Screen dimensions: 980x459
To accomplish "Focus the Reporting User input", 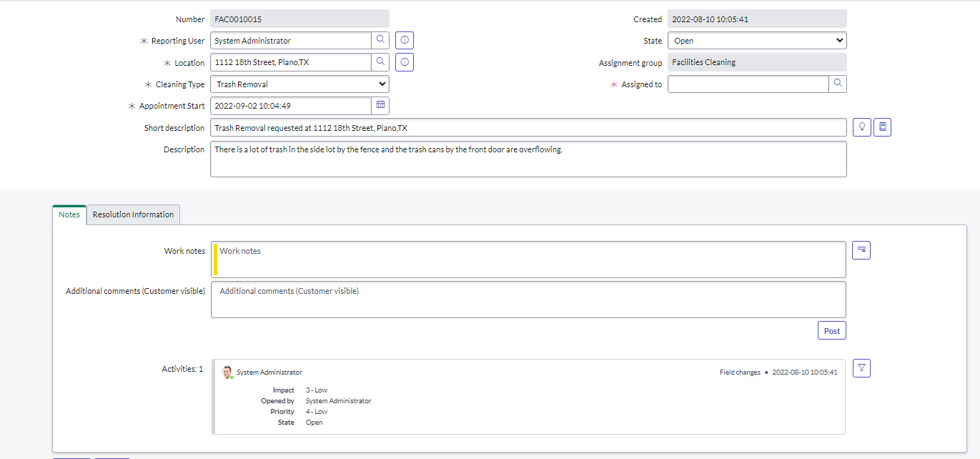I will (291, 41).
